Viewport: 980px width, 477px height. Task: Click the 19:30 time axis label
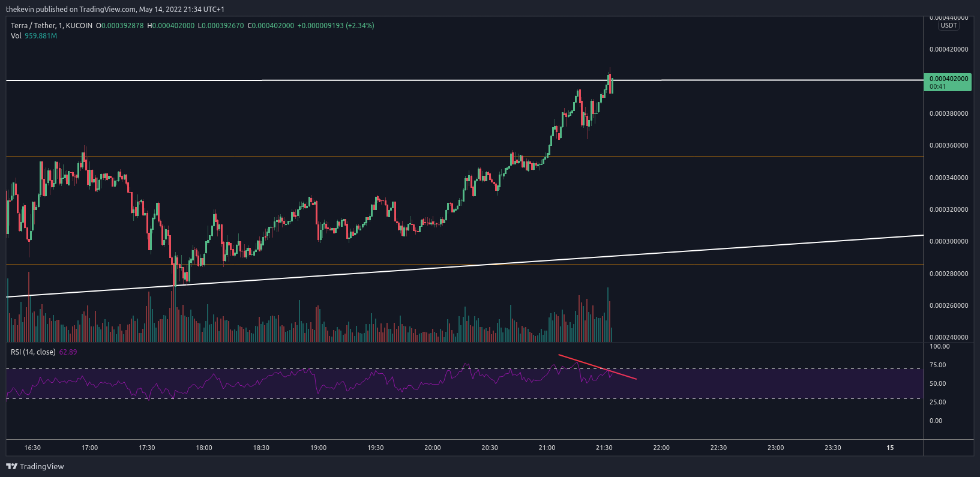[376, 448]
